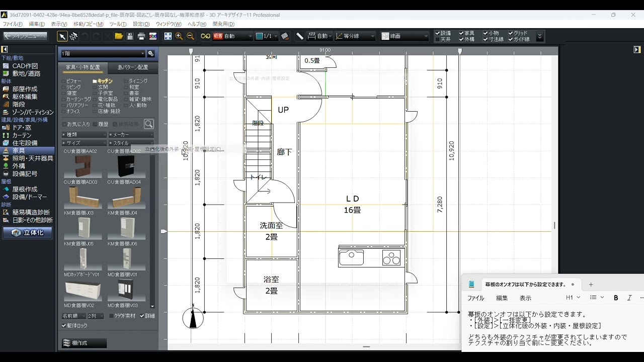Toggle the 小物 display checkbox
This screenshot has height=362, width=644.
486,33
